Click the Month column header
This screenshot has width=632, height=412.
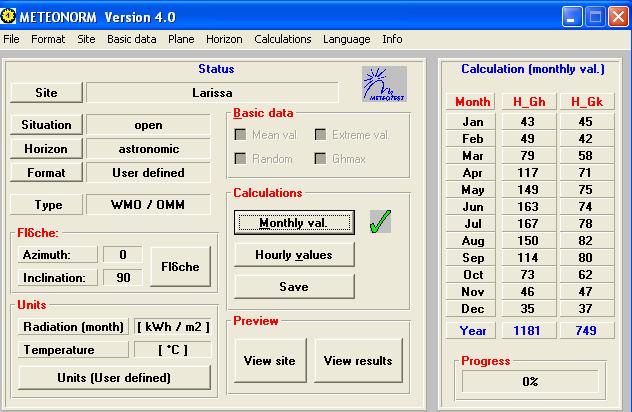pyautogui.click(x=472, y=102)
